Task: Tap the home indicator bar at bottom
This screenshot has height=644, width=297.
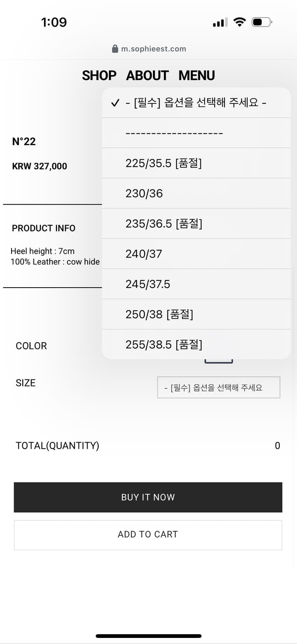Action: (148, 636)
